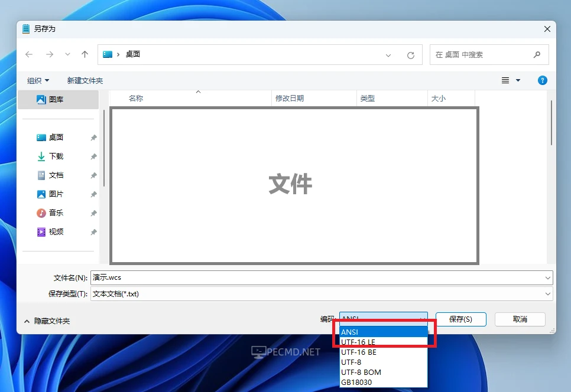This screenshot has width=571, height=392.
Task: Select UTF-8 BOM encoding option
Action: (x=384, y=373)
